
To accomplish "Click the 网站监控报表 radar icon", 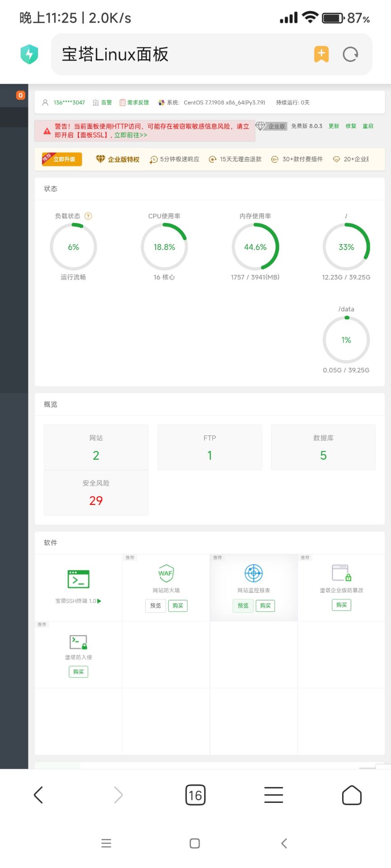I will 253,573.
